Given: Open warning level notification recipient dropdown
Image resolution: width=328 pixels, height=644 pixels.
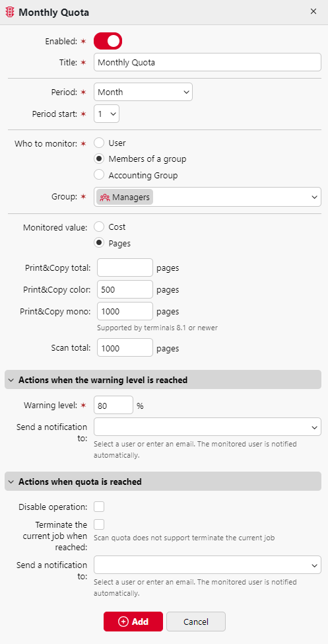Looking at the screenshot, I should coord(208,427).
